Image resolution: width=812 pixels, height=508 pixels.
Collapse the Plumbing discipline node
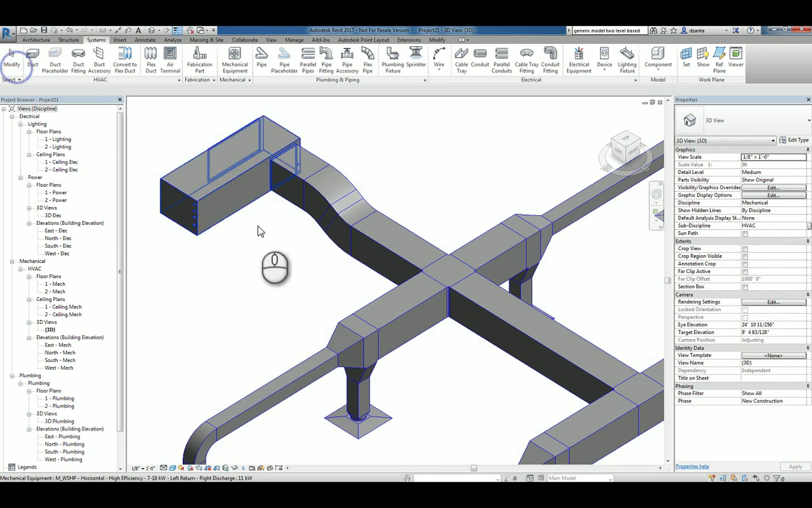point(12,376)
